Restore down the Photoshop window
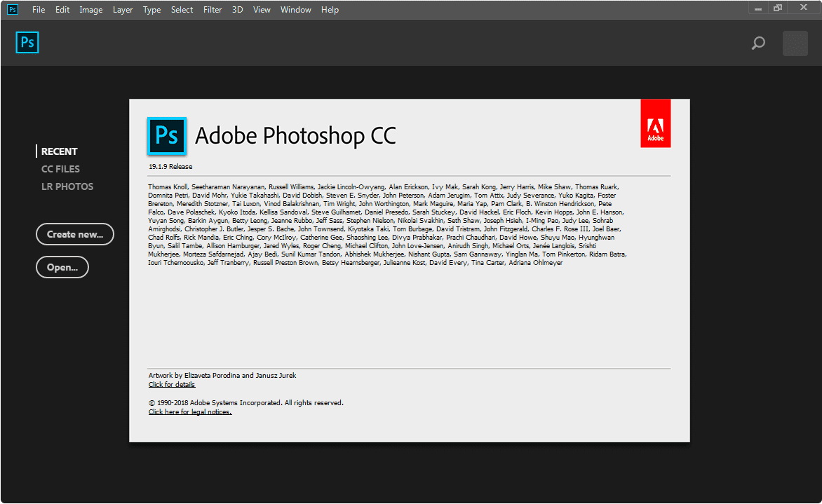This screenshot has width=822, height=504. (x=778, y=8)
